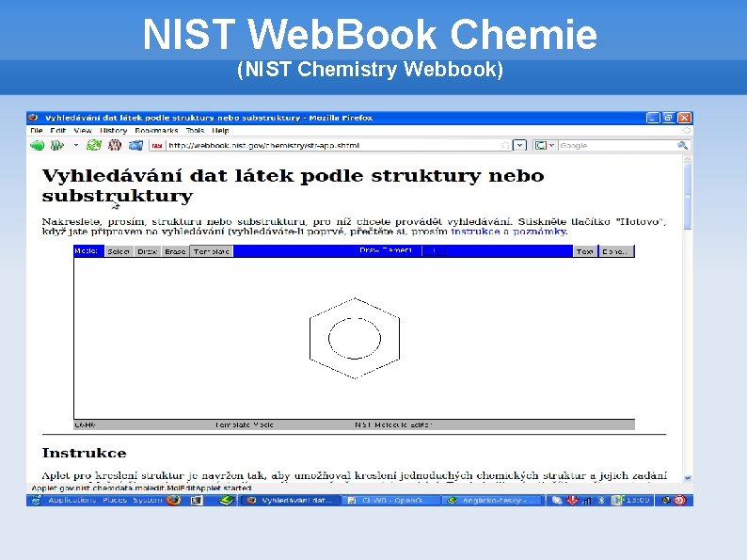Go back with the green Back arrow
This screenshot has width=747, height=560.
click(37, 145)
